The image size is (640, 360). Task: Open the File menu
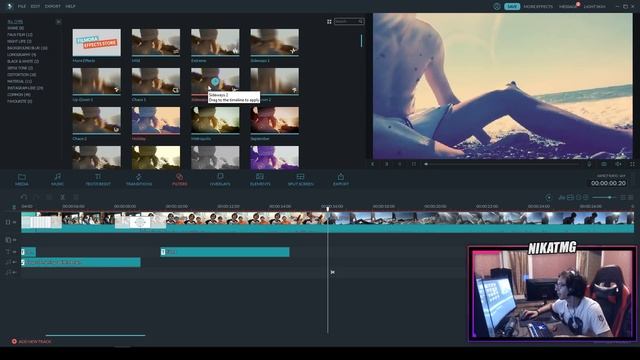22,7
